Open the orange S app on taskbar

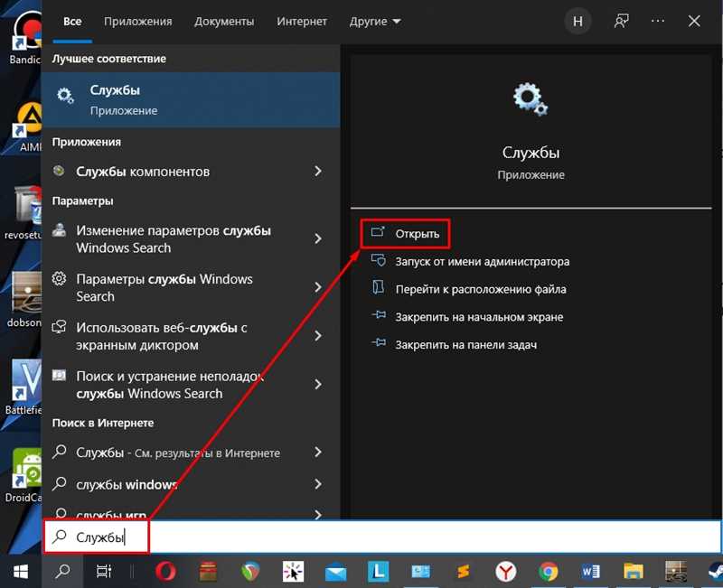[464, 572]
